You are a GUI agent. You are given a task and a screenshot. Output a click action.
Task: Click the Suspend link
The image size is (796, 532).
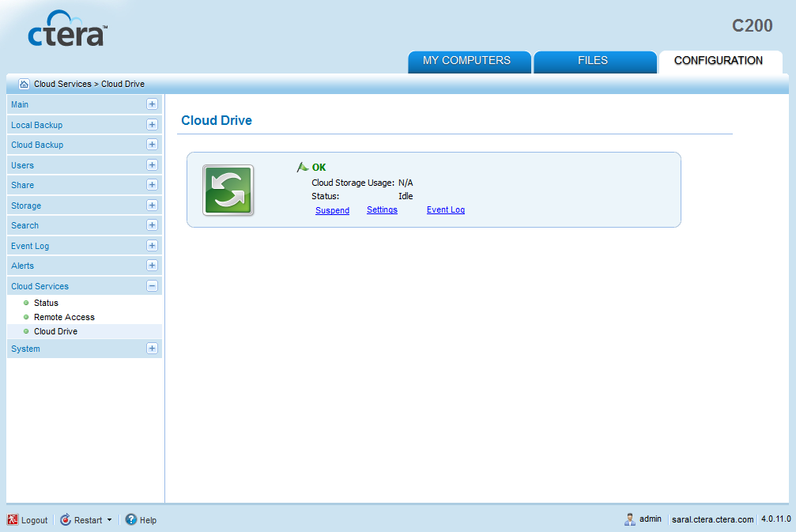click(333, 210)
